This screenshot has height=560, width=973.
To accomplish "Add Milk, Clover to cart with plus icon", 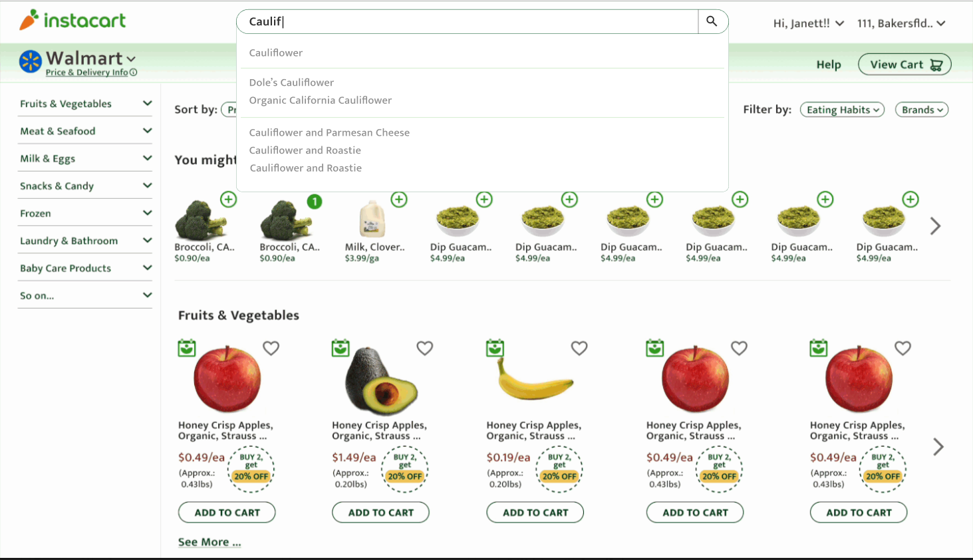I will [399, 200].
